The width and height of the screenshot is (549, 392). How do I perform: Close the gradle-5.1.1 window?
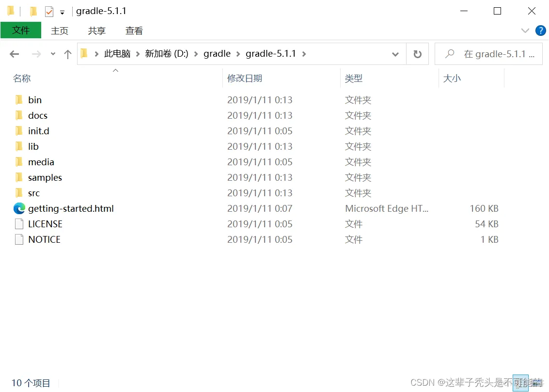click(x=532, y=11)
